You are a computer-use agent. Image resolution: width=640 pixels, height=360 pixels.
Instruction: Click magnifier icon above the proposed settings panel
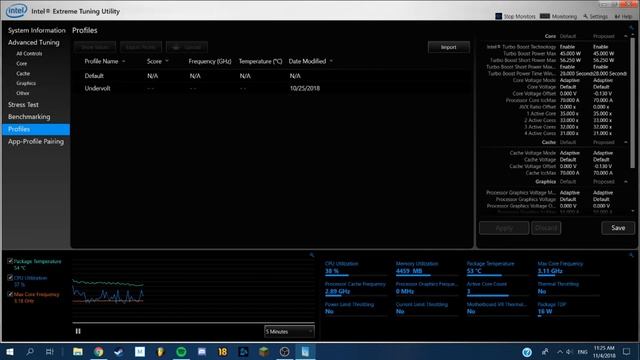631,28
